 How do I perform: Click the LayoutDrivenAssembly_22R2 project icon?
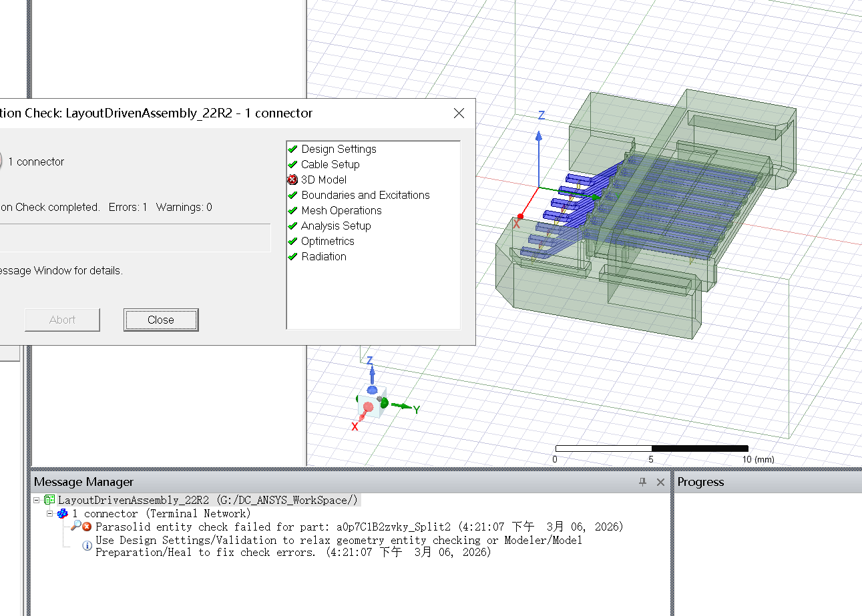[49, 500]
